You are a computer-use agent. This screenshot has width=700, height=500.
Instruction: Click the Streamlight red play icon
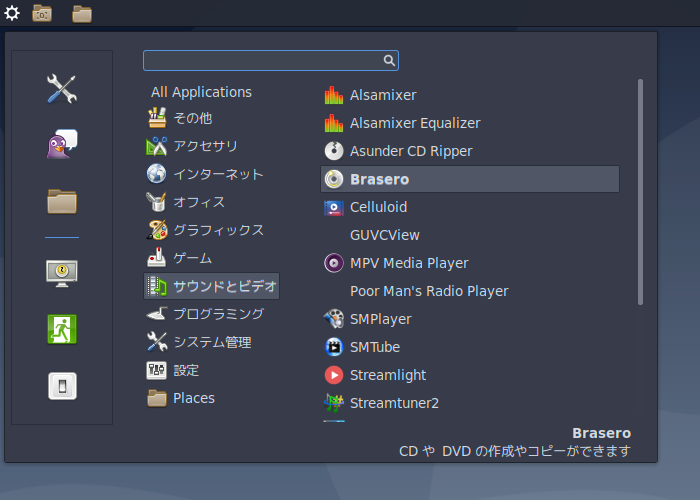(334, 375)
